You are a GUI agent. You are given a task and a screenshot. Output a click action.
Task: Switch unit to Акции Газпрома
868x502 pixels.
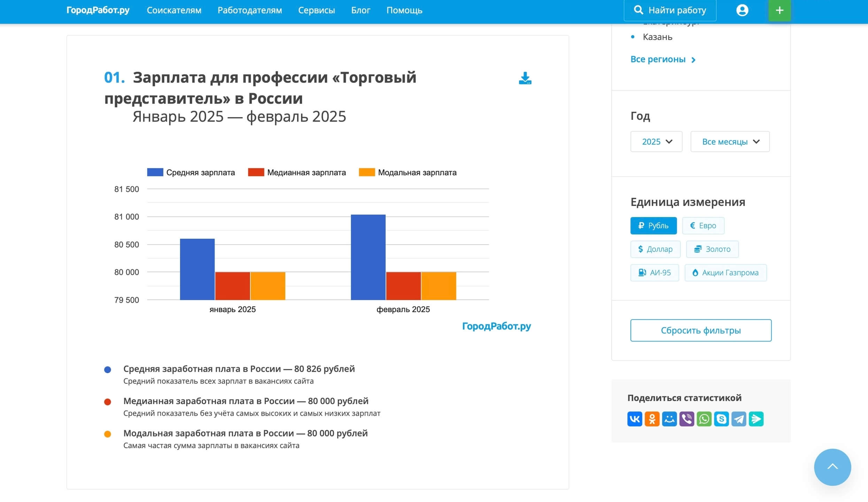pos(726,273)
